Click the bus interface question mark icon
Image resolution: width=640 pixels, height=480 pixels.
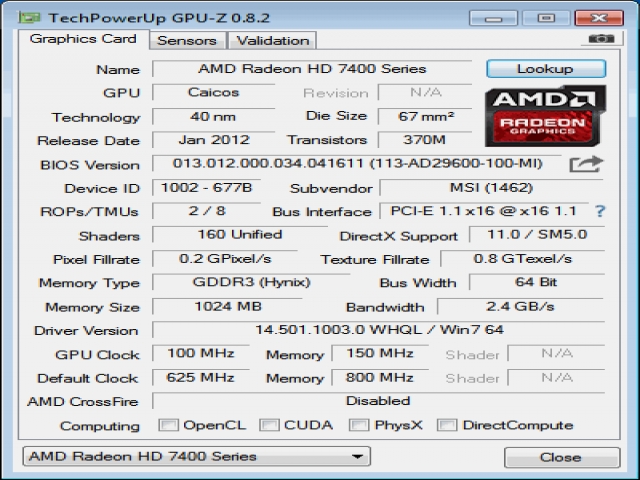(x=600, y=211)
